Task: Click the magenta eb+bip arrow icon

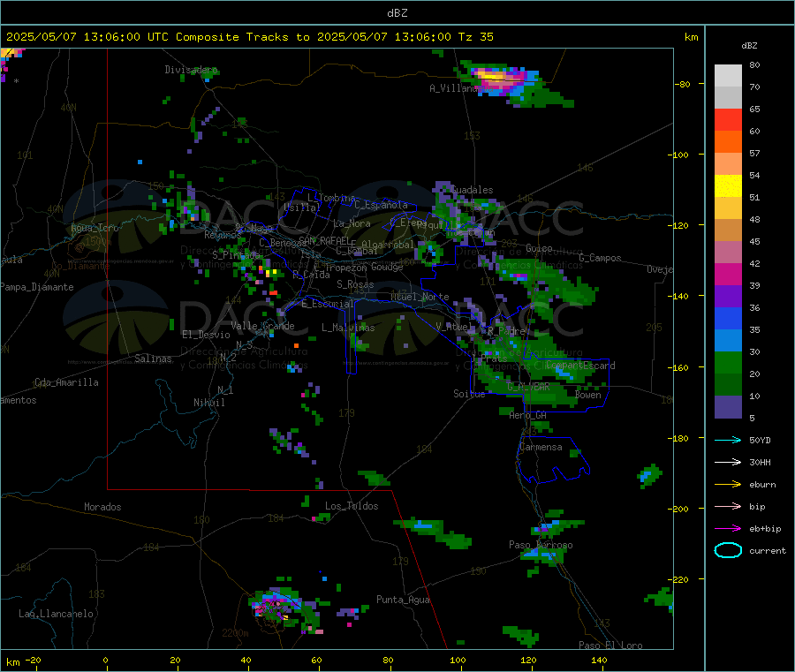Action: point(728,528)
